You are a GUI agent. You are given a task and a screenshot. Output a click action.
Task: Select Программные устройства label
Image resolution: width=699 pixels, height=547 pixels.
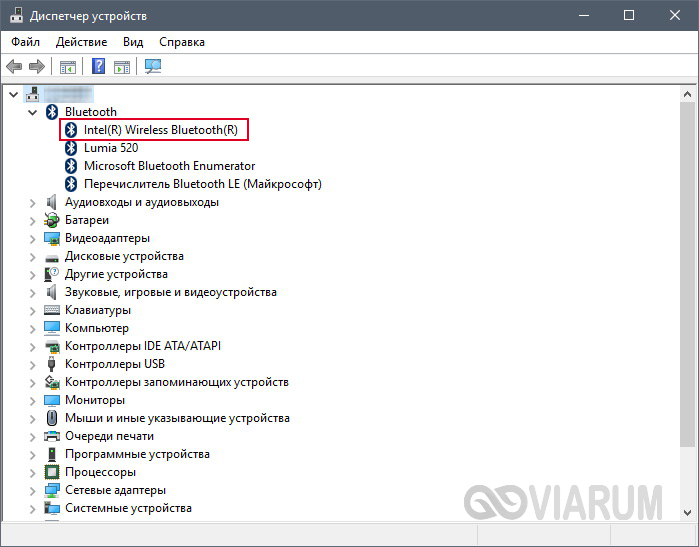pos(137,454)
